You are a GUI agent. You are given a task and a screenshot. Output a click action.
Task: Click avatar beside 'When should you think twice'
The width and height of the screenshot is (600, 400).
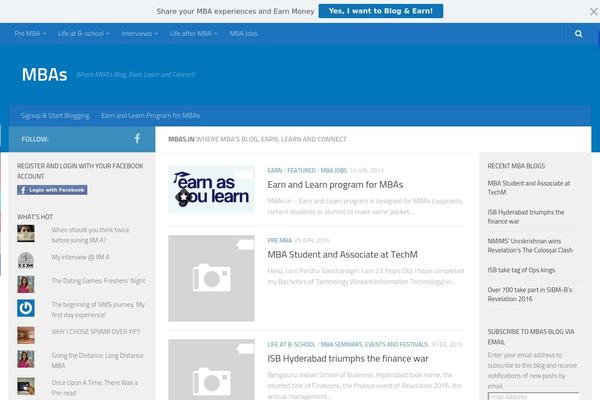pyautogui.click(x=26, y=233)
